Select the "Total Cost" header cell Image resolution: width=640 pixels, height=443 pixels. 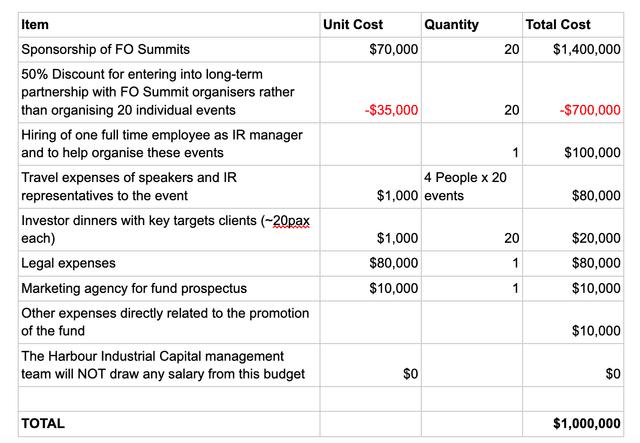click(557, 24)
